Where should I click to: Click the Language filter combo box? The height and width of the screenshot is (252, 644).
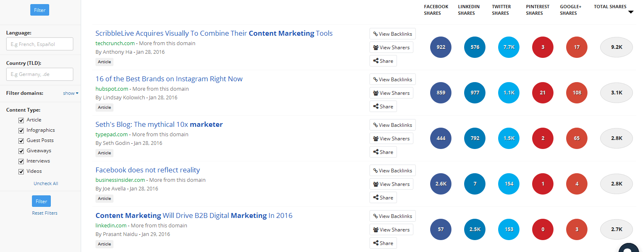(40, 44)
